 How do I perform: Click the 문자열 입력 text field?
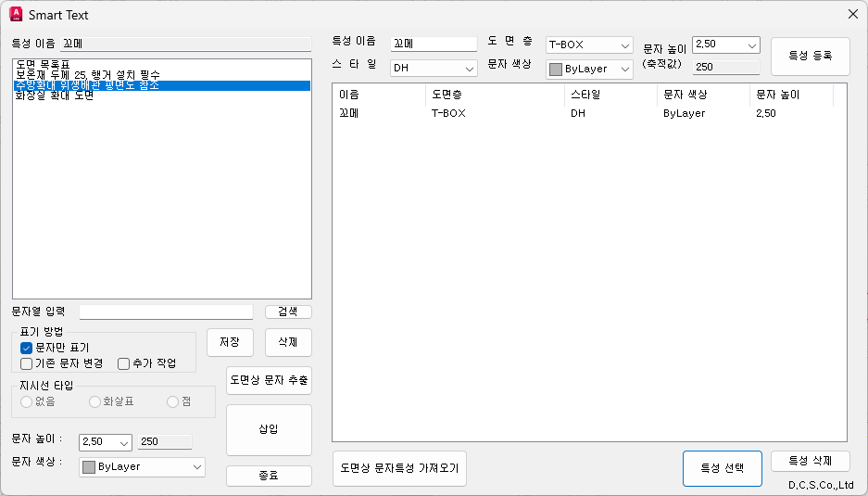pos(166,312)
